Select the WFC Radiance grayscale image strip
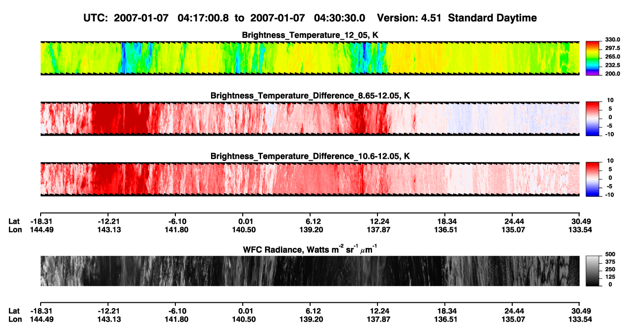Image resolution: width=644 pixels, height=330 pixels. [x=310, y=271]
